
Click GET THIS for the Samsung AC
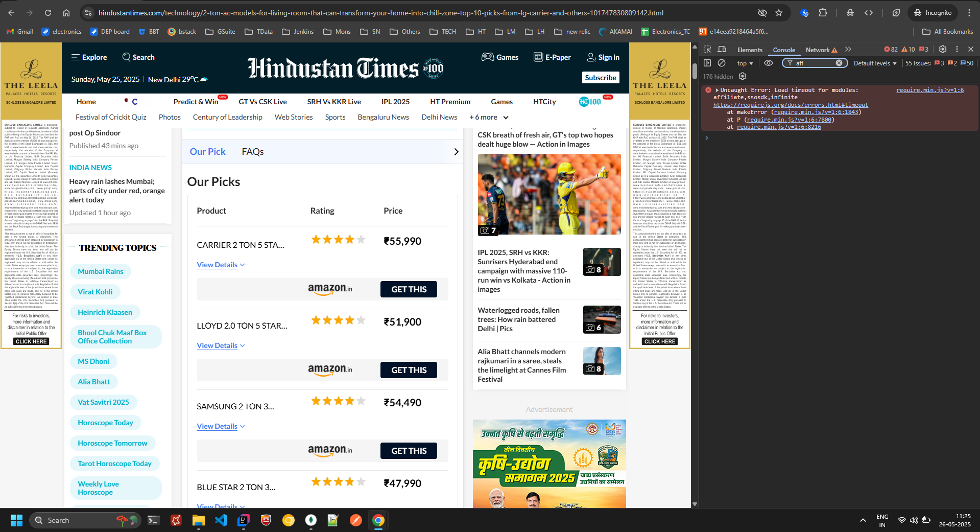click(x=409, y=451)
